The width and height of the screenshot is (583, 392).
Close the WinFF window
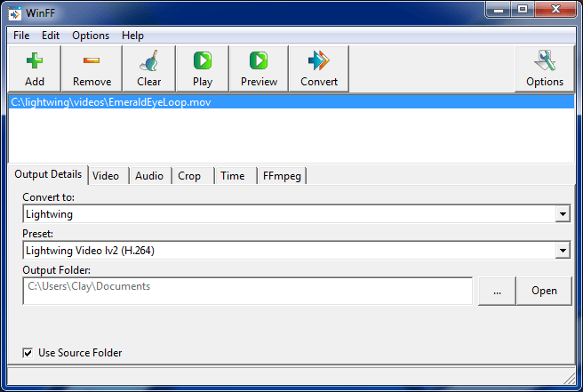point(555,10)
